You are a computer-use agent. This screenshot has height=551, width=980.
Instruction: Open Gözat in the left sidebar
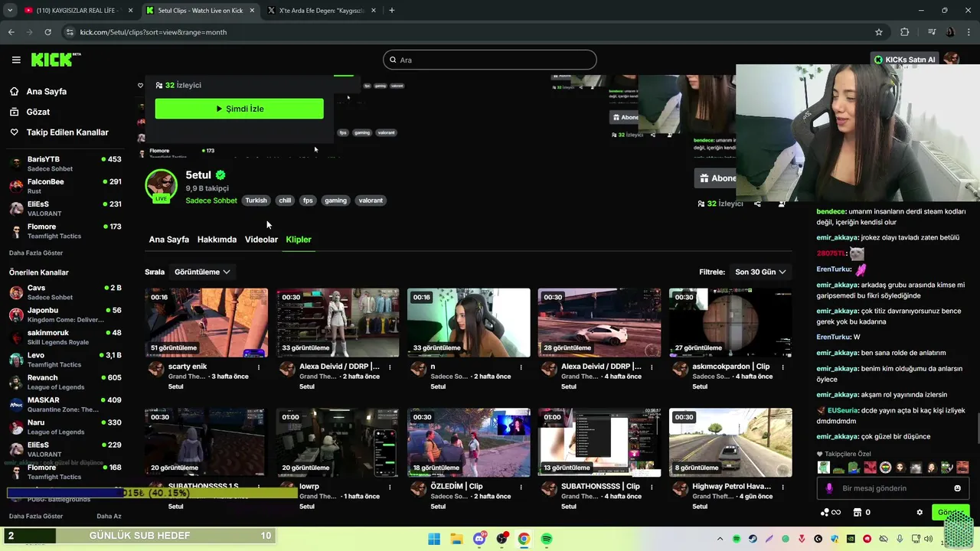click(x=38, y=112)
